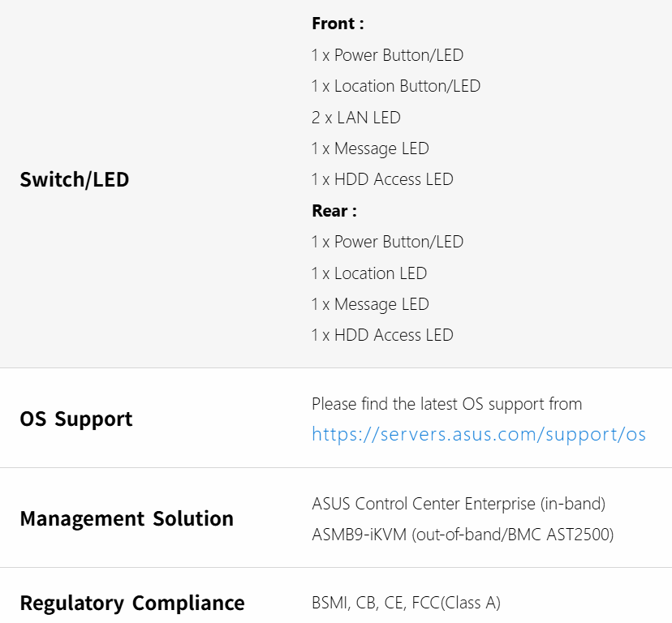
Task: Click the Switch/LED row heading
Action: coord(75,180)
